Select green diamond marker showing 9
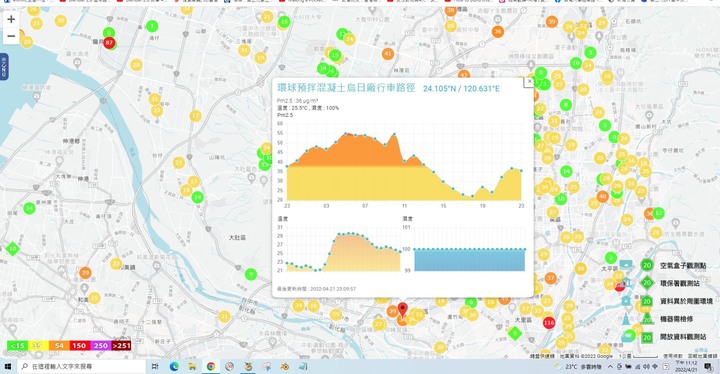The width and height of the screenshot is (720, 374). tap(515, 333)
